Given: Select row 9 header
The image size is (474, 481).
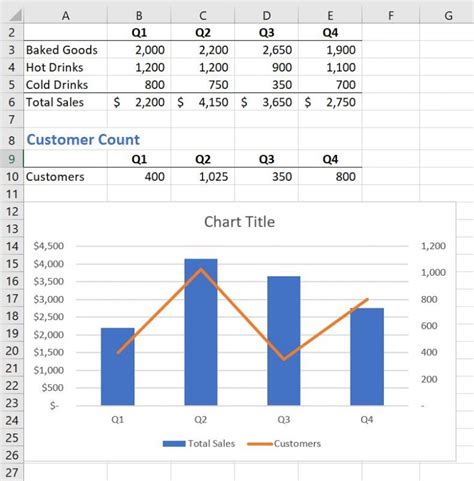Looking at the screenshot, I should [x=12, y=159].
